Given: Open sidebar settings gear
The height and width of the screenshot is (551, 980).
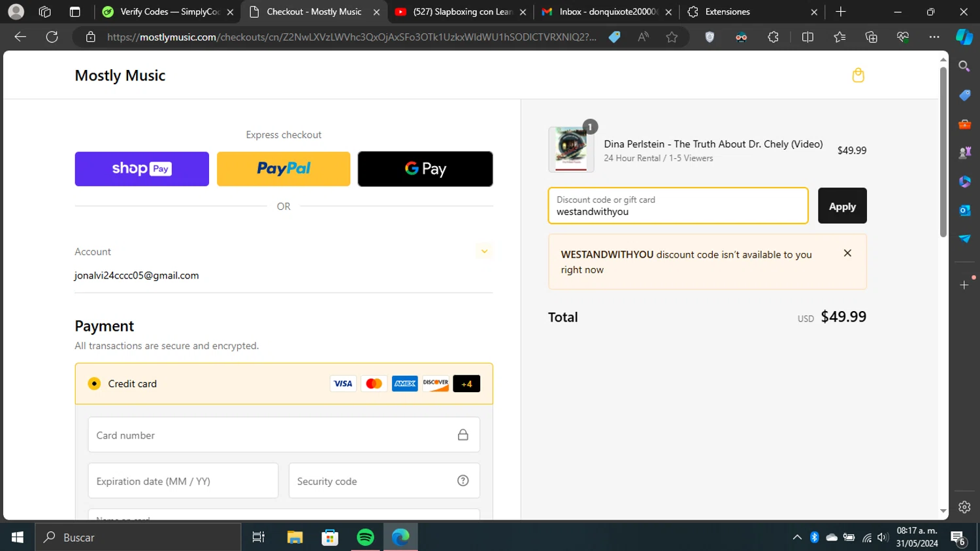Looking at the screenshot, I should click(x=964, y=507).
